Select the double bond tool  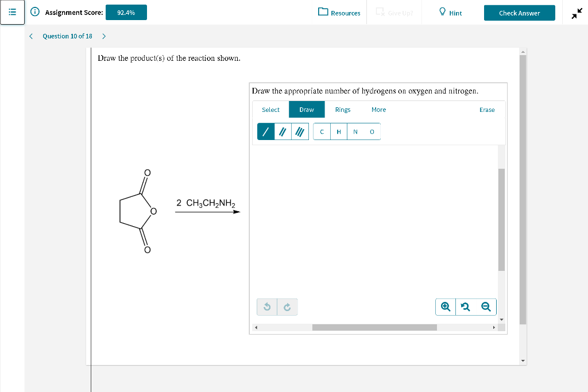click(x=283, y=131)
